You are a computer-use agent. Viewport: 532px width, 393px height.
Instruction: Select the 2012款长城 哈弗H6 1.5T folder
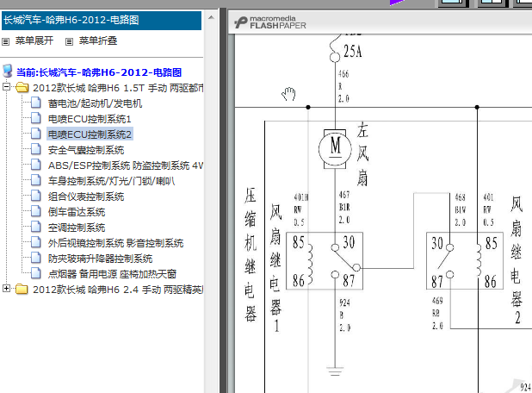point(118,88)
